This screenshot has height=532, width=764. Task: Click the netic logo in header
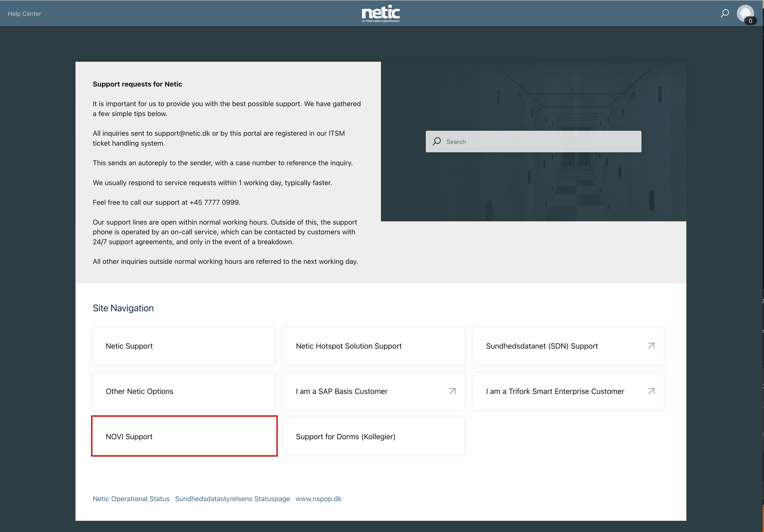381,14
